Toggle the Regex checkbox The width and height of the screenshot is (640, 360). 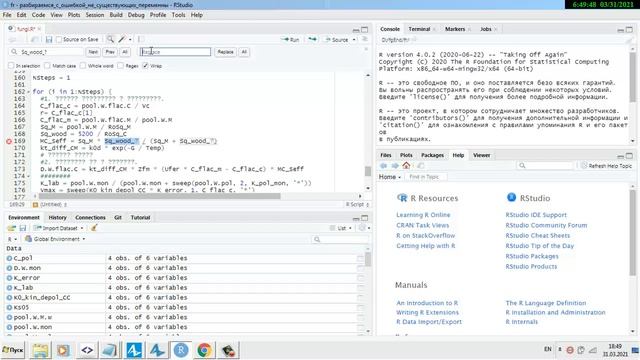(120, 66)
